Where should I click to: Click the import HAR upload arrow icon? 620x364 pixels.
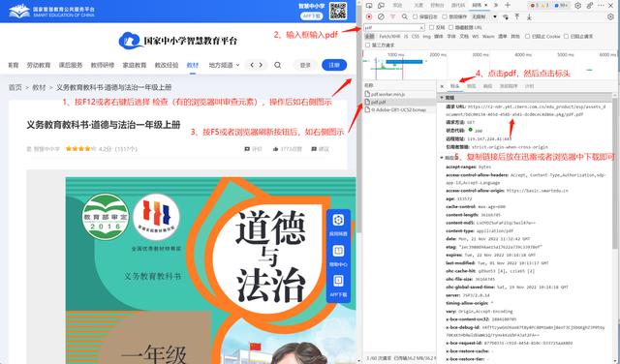[516, 16]
